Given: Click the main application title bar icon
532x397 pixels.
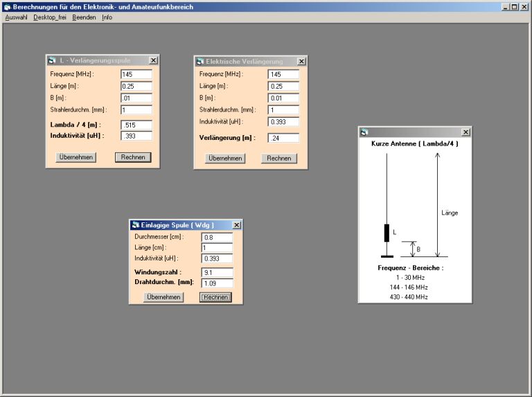Looking at the screenshot, I should (x=6, y=6).
